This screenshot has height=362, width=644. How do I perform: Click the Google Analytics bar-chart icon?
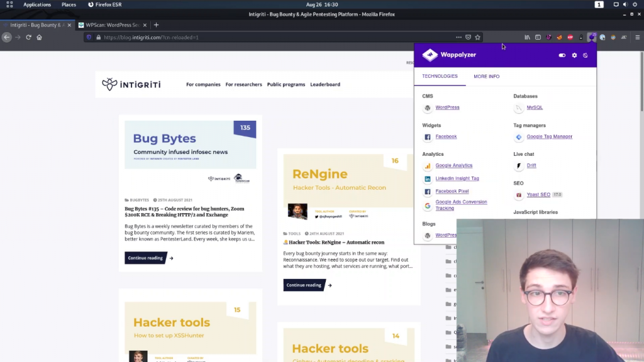(428, 166)
